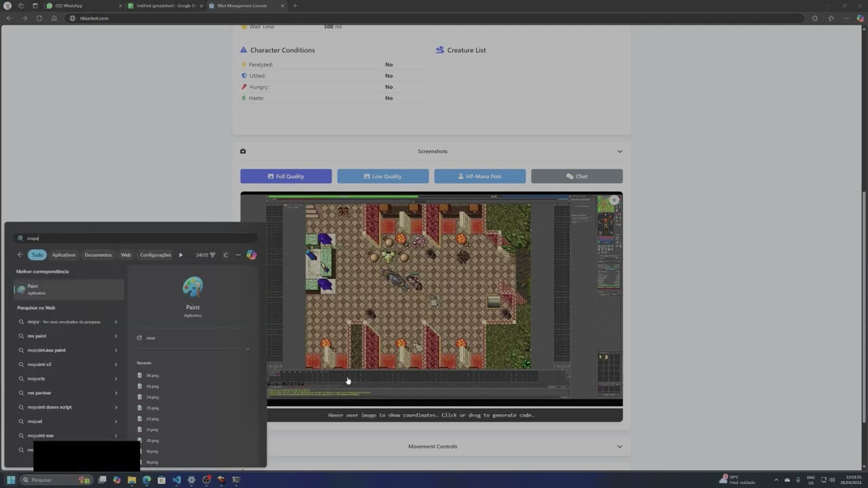Go back with the search panel arrow
This screenshot has width=868, height=488.
[x=20, y=255]
